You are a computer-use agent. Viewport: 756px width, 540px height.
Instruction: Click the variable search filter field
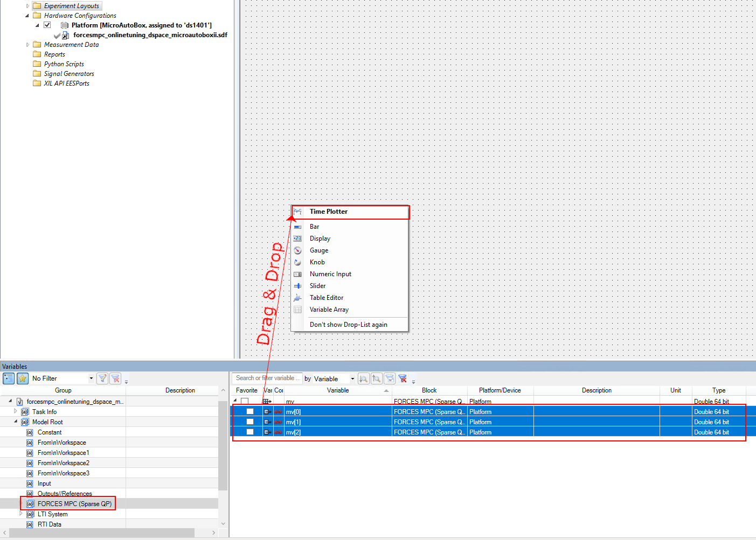pos(266,378)
